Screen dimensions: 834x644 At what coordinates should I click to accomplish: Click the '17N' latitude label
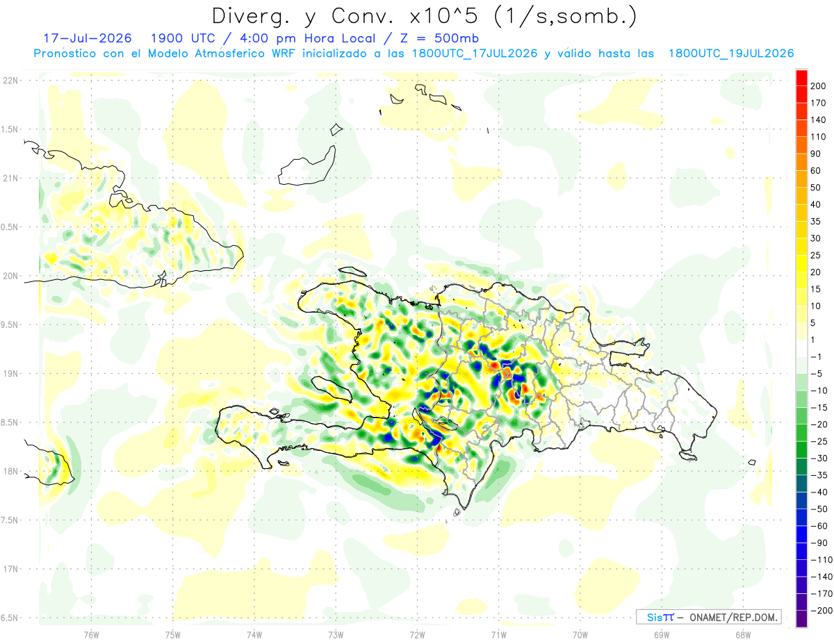(x=10, y=568)
